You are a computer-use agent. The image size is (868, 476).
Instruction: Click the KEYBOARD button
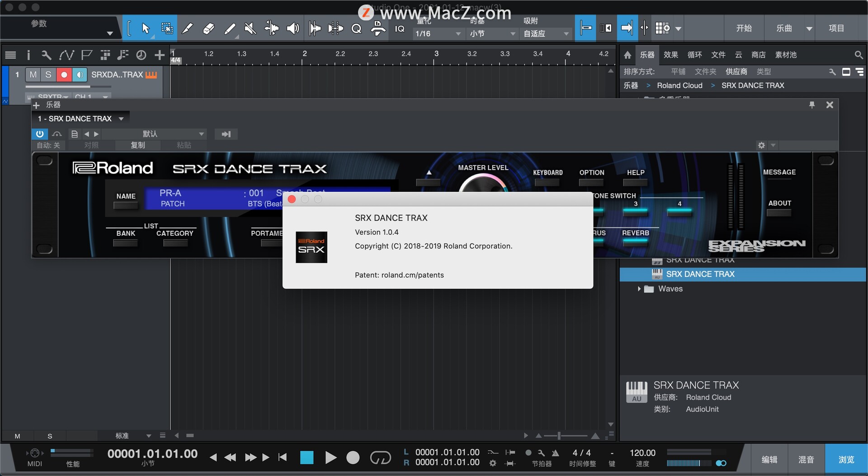(x=547, y=182)
